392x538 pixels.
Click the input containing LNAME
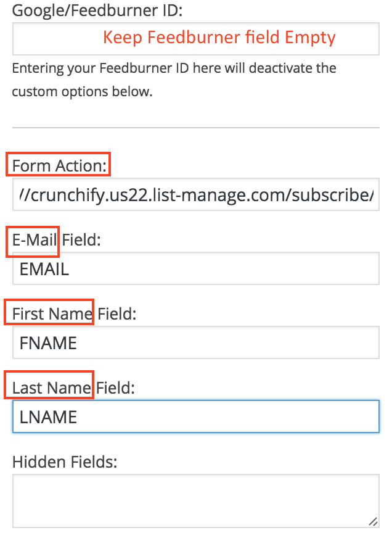(x=195, y=416)
